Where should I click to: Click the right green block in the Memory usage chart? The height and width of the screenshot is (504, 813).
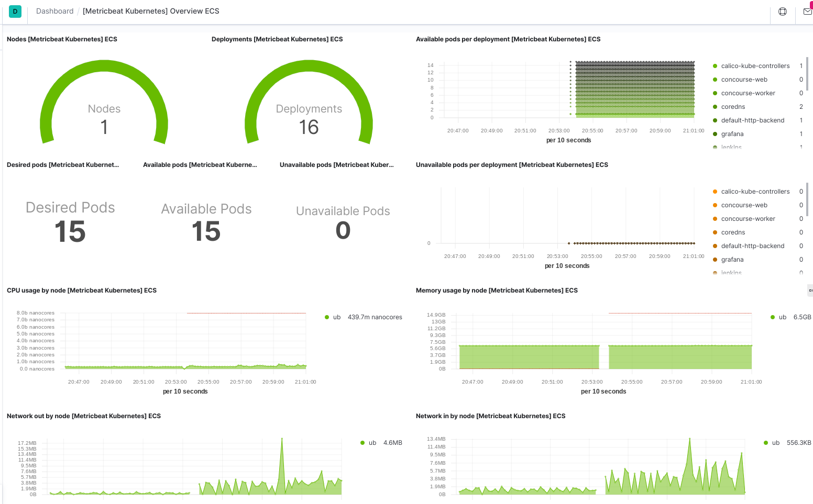pyautogui.click(x=680, y=357)
